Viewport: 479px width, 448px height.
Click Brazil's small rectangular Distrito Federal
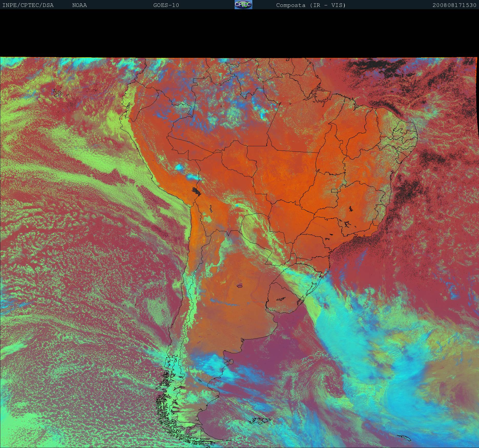335,190
